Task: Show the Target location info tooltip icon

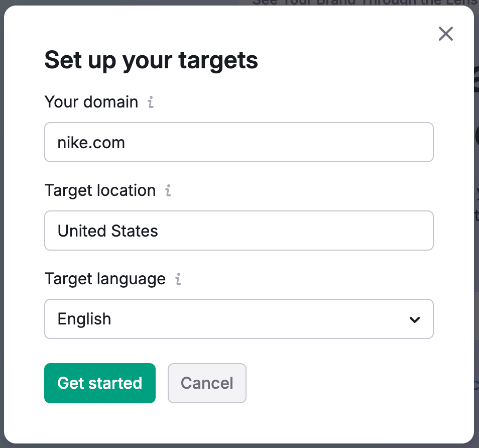Action: click(x=168, y=191)
